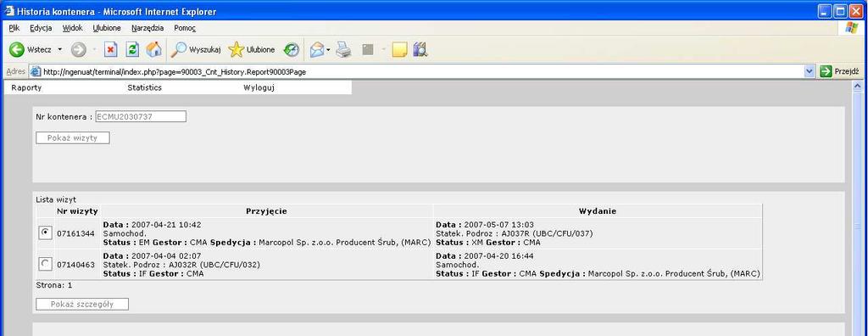Click the Nr wizyty column header
This screenshot has height=336, width=868.
(x=77, y=210)
